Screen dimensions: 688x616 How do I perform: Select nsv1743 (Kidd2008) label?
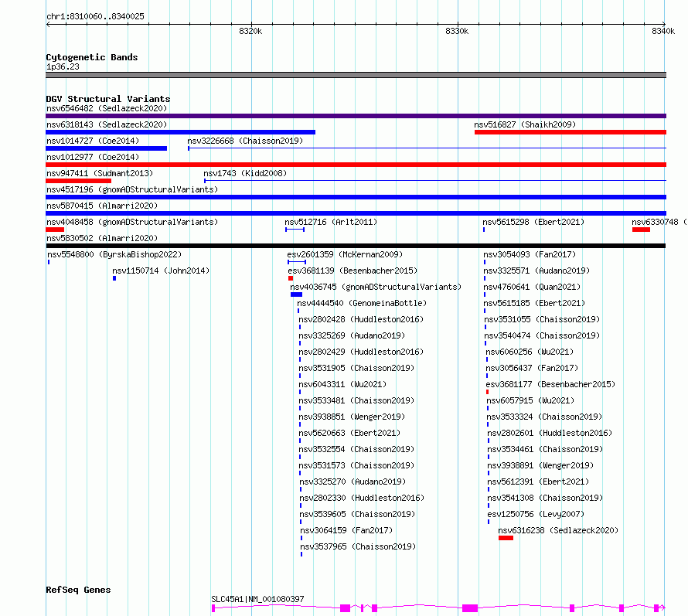[x=245, y=173]
